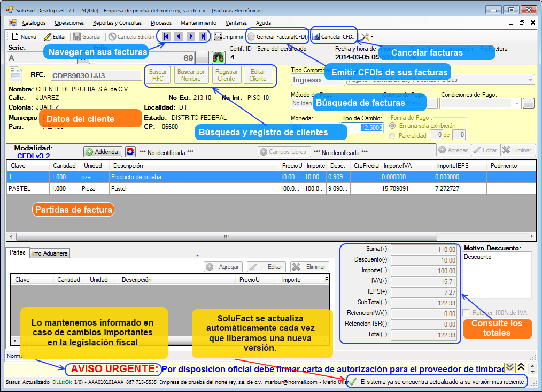Screen dimensions: 542x392
Task: Click the Total(=) field showing 122.98
Action: pyautogui.click(x=423, y=335)
